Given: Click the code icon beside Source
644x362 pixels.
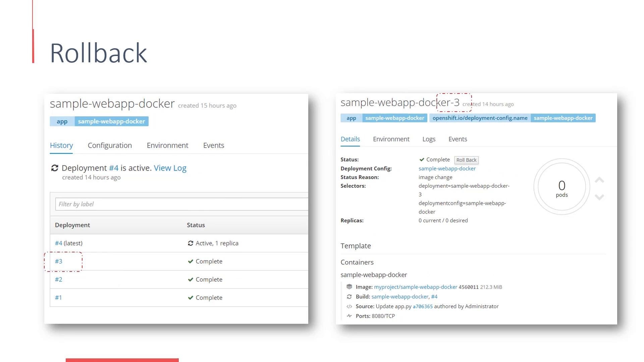Looking at the screenshot, I should coord(349,306).
